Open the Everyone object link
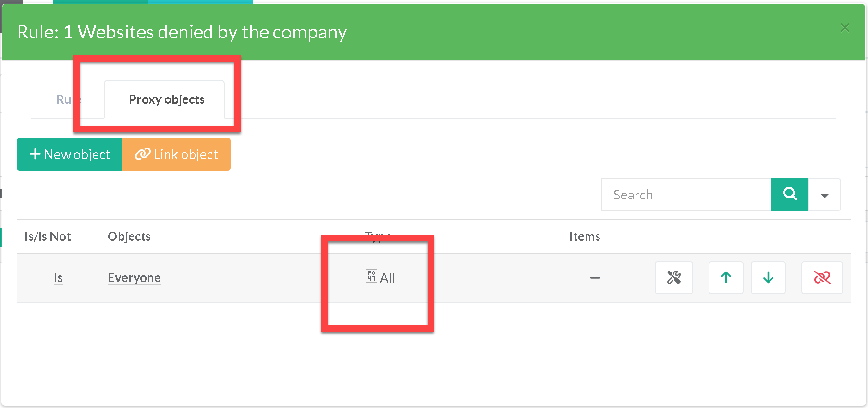 click(134, 278)
